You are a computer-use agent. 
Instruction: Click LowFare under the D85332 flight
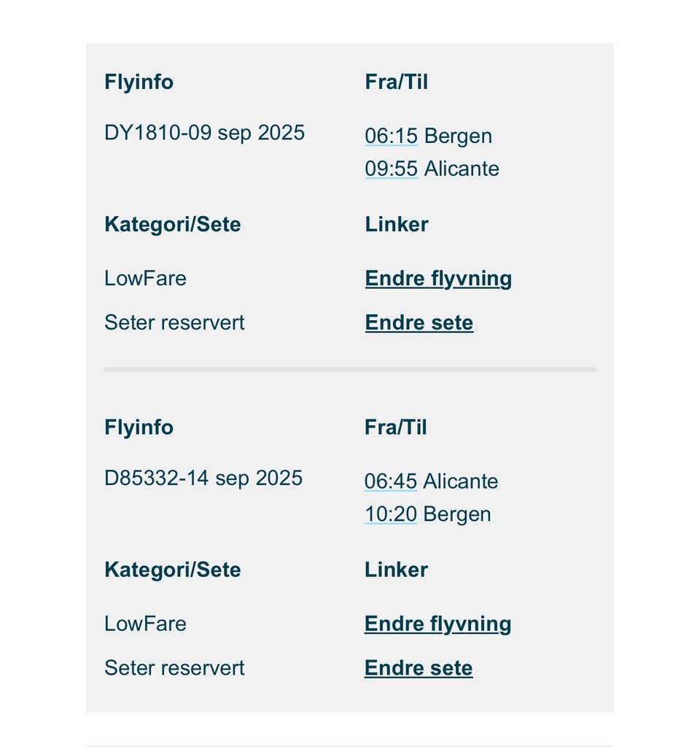click(145, 624)
